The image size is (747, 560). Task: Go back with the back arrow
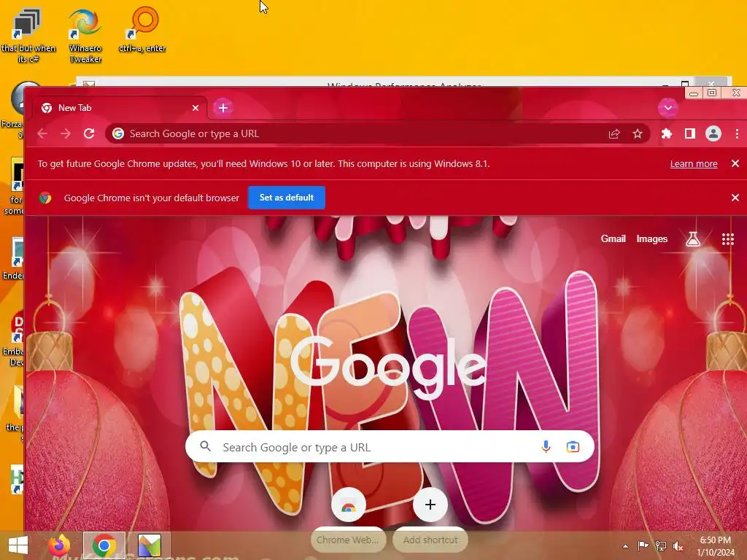click(x=42, y=134)
